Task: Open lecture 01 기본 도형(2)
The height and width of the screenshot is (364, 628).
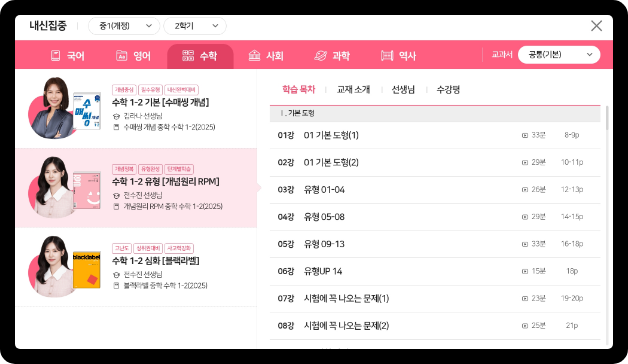Action: click(x=331, y=163)
